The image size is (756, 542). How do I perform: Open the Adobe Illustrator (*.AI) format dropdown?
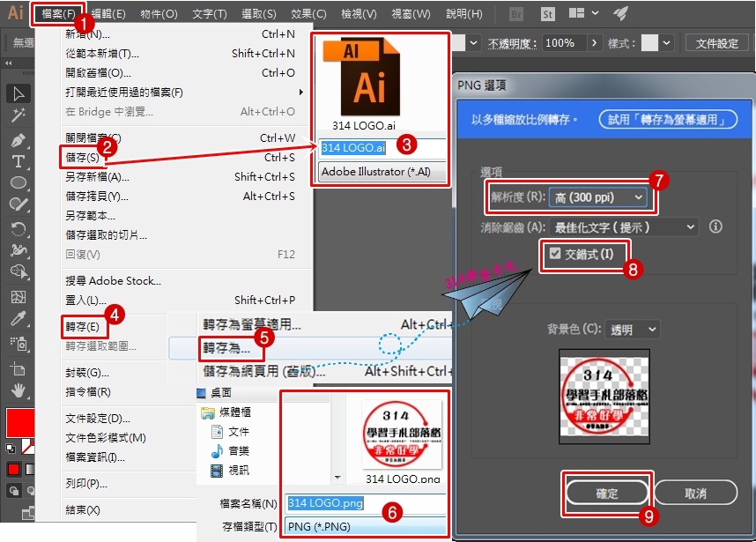pyautogui.click(x=382, y=172)
